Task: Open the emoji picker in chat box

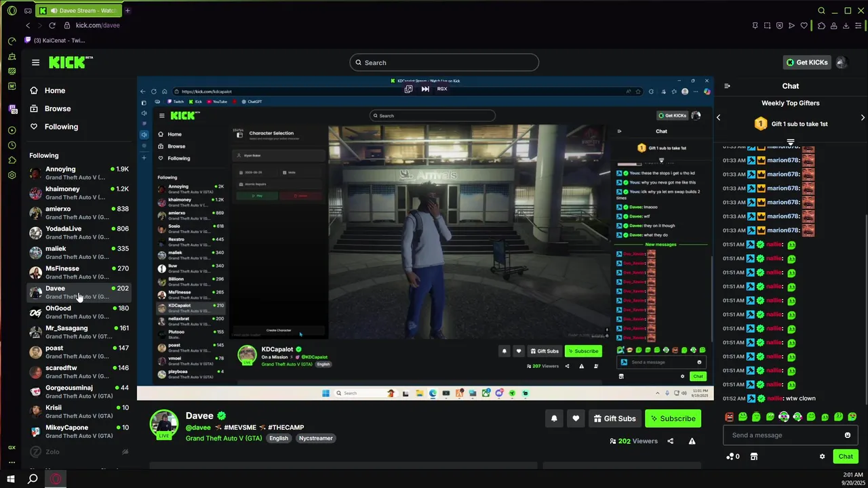Action: [x=848, y=435]
